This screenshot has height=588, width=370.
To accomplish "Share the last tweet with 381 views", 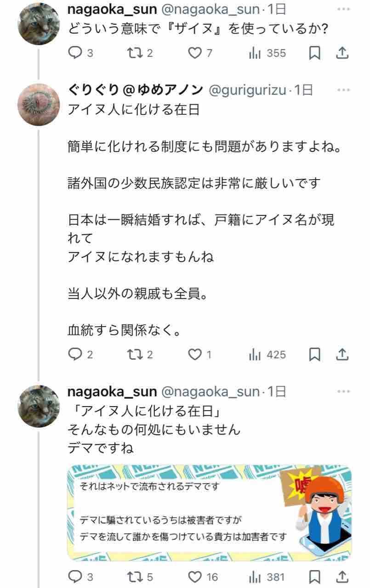I will tap(342, 577).
